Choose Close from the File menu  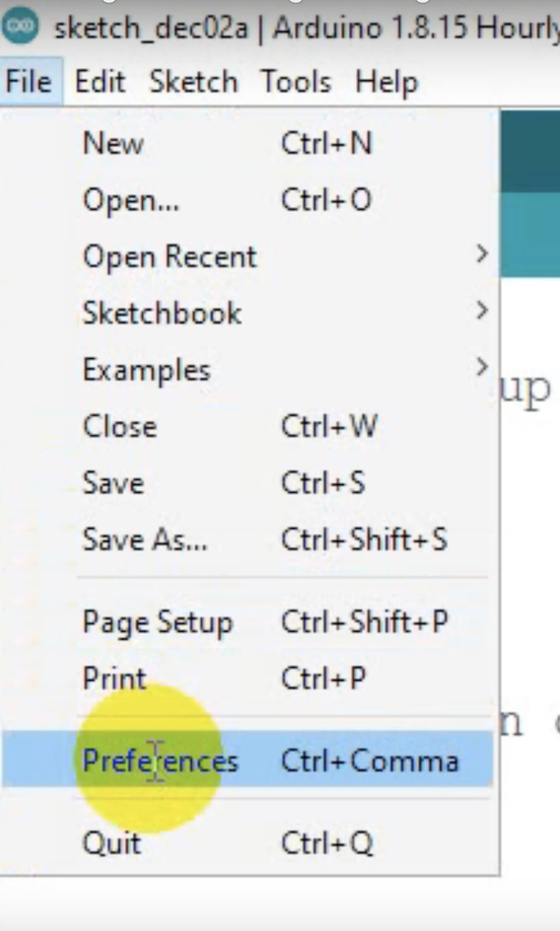[120, 426]
